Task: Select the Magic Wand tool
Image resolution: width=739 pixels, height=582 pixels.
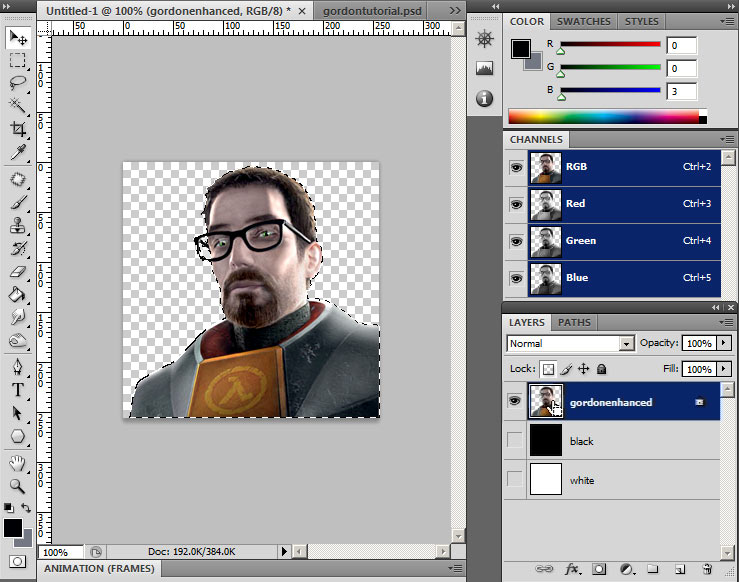Action: (x=18, y=106)
